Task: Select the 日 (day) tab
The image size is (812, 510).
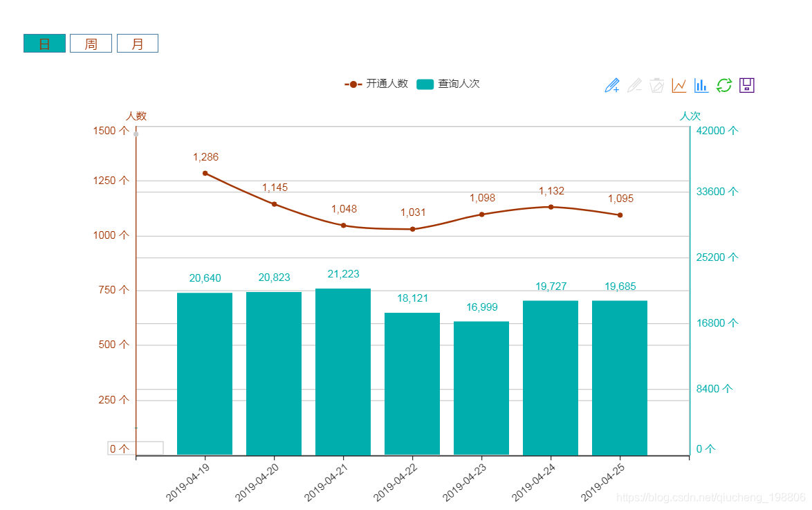Action: pyautogui.click(x=44, y=44)
